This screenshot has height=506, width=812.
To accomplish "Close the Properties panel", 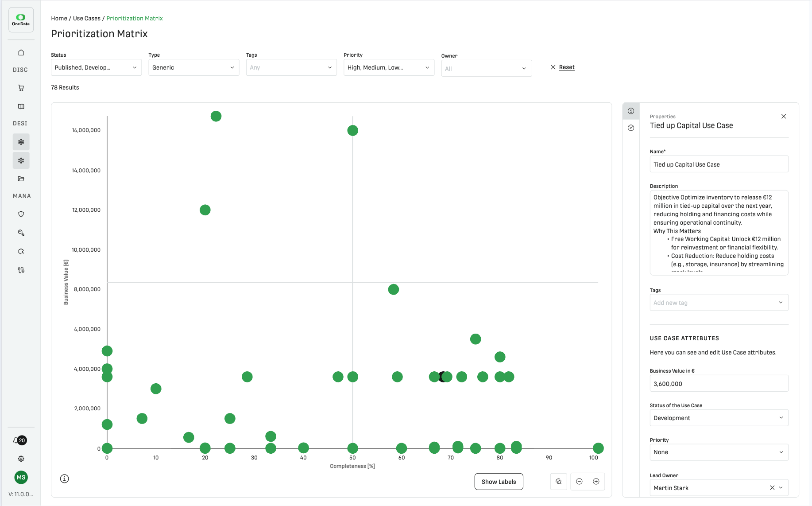I will [x=784, y=117].
